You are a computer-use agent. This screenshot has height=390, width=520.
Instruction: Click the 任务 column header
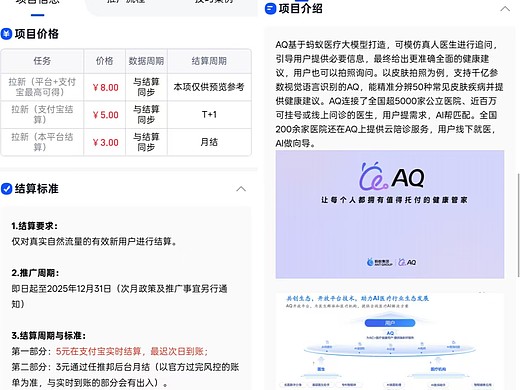[42, 61]
